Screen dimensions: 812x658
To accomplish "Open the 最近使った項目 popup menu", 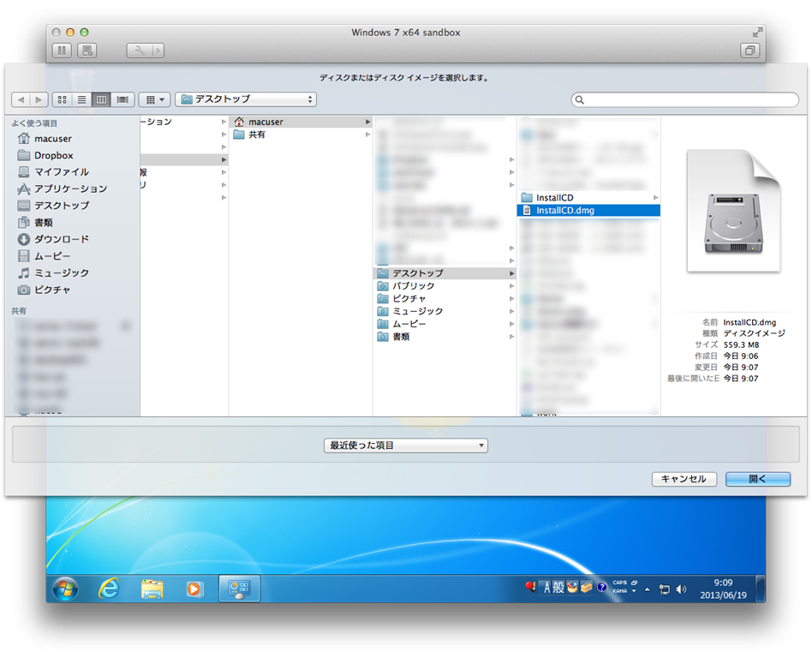I will [405, 446].
